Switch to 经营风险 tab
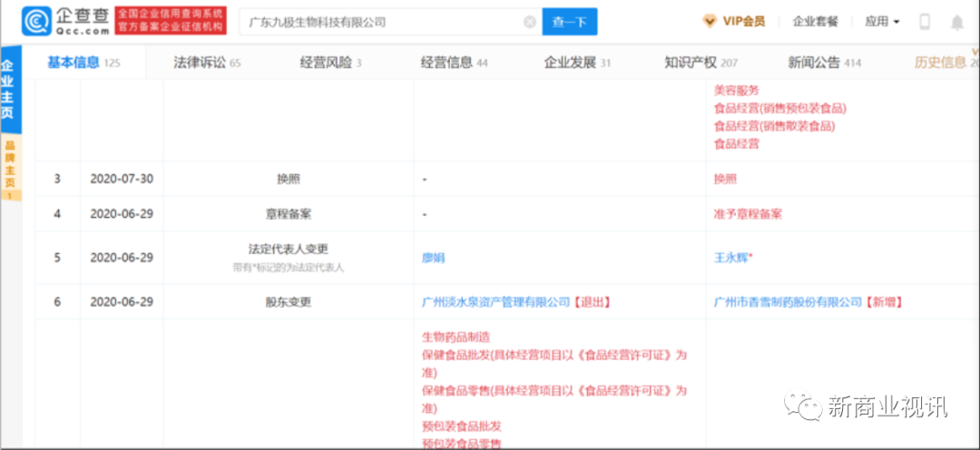Viewport: 980px width, 450px height. click(x=330, y=63)
